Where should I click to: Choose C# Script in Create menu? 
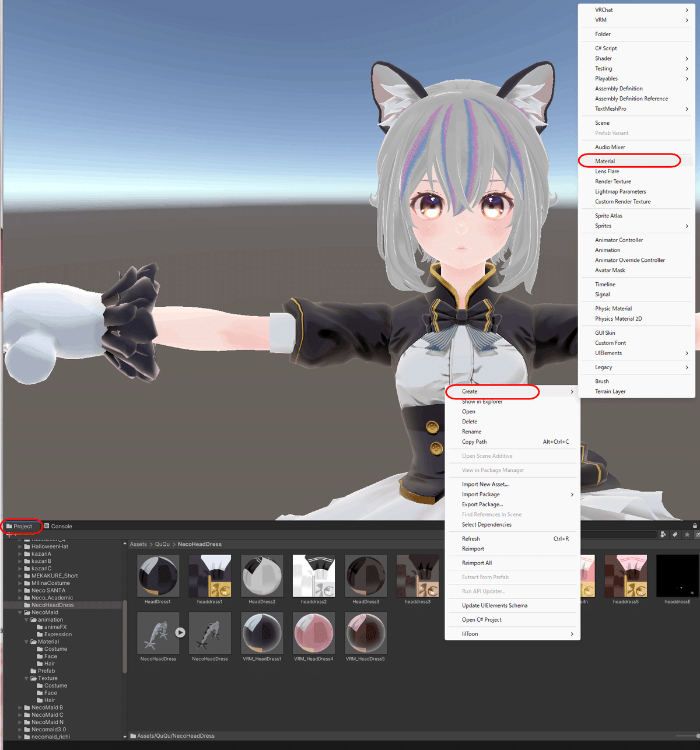coord(636,48)
